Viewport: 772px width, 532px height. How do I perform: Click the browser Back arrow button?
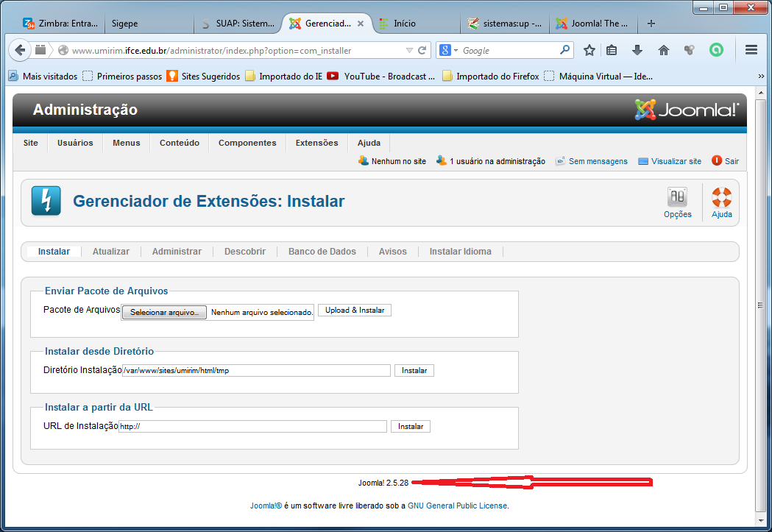point(20,50)
